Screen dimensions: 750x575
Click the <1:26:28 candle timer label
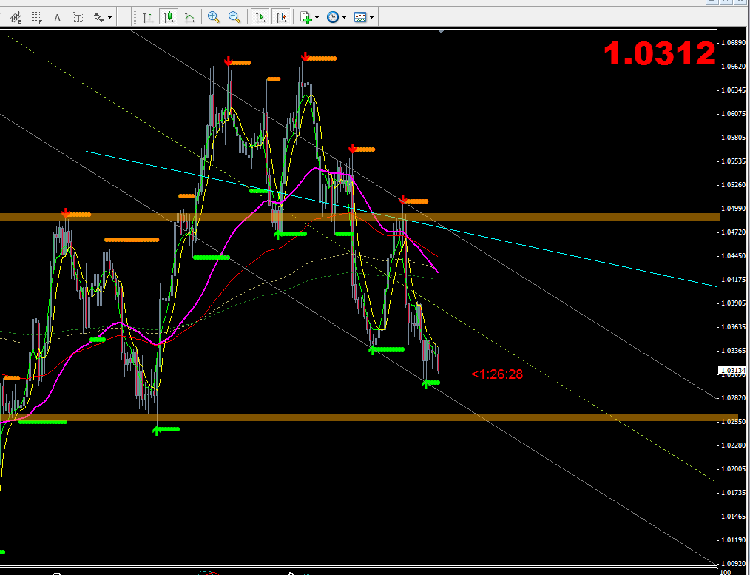(x=497, y=374)
